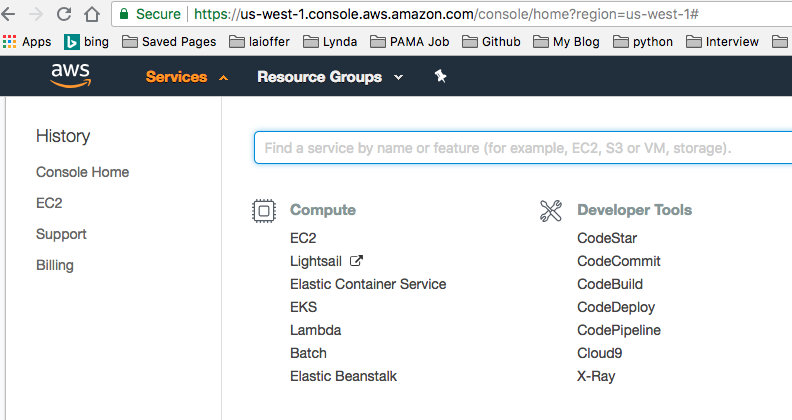
Task: Open the CodePipeline service link
Action: tap(619, 330)
